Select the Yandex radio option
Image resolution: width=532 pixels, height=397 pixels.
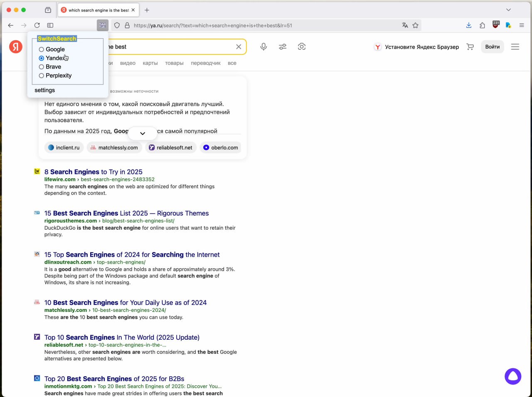click(41, 58)
